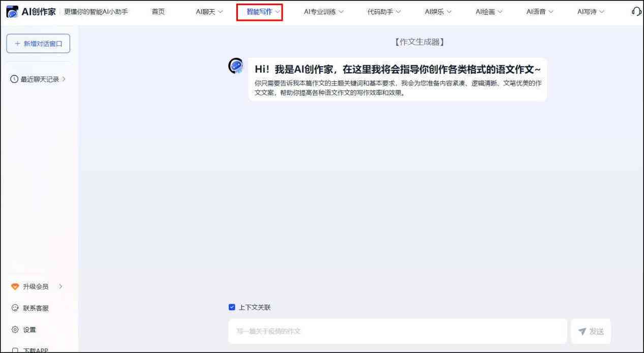Toggle the 上下文关联 checkbox
Image resolution: width=644 pixels, height=353 pixels.
coord(232,307)
